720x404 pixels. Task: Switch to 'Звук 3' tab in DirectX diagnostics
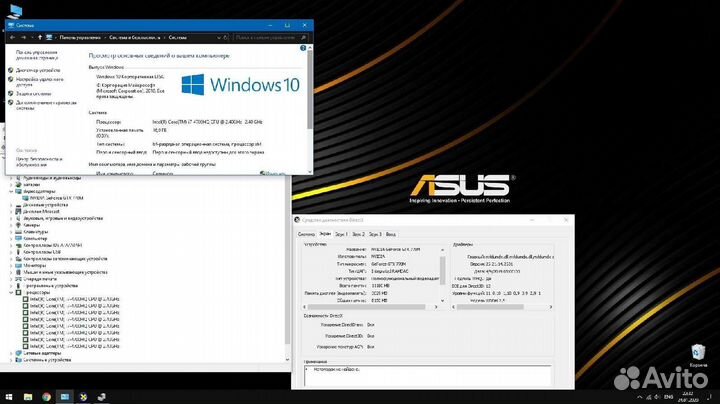point(375,234)
